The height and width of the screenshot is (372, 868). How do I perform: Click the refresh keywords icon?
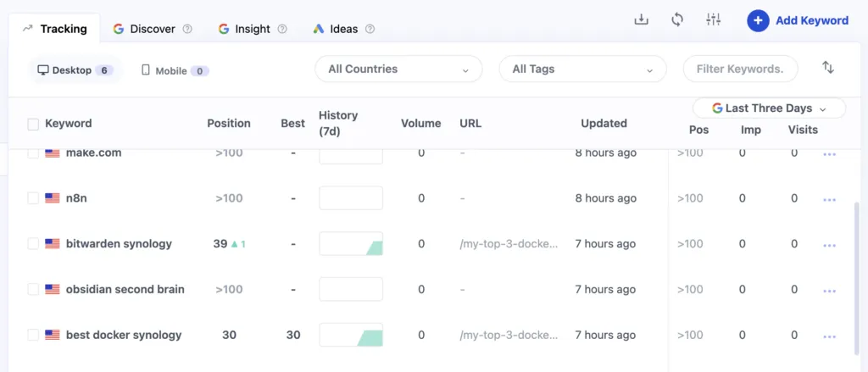[676, 20]
